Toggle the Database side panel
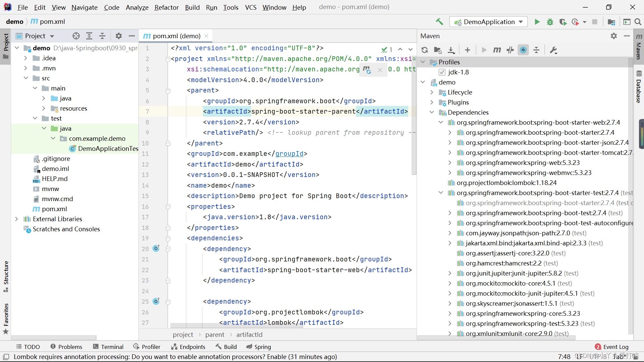 click(639, 86)
